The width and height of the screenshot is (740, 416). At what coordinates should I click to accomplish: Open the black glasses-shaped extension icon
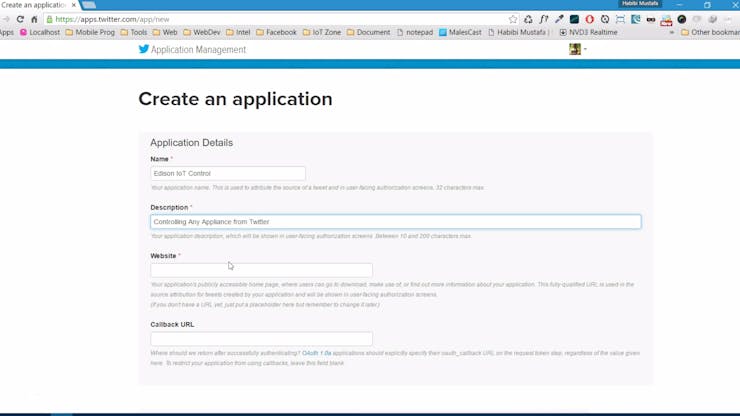pos(651,19)
